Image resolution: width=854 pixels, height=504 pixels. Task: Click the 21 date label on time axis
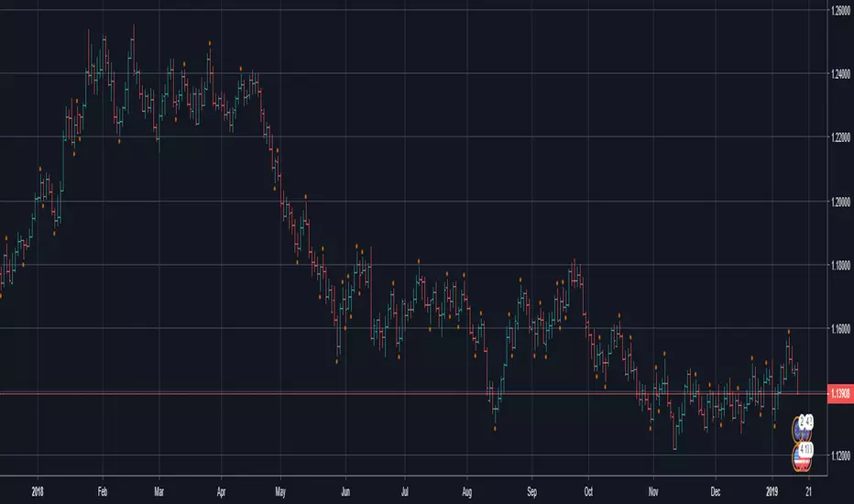point(809,491)
